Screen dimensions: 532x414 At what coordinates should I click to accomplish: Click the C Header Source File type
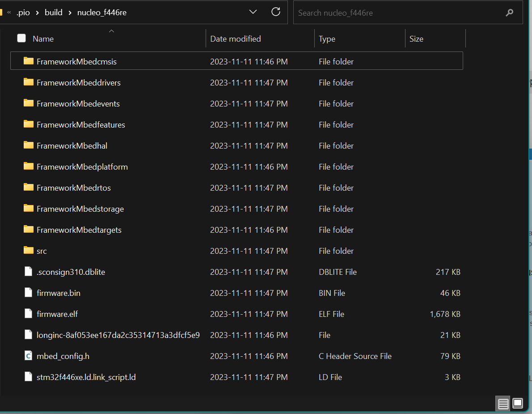(x=355, y=356)
